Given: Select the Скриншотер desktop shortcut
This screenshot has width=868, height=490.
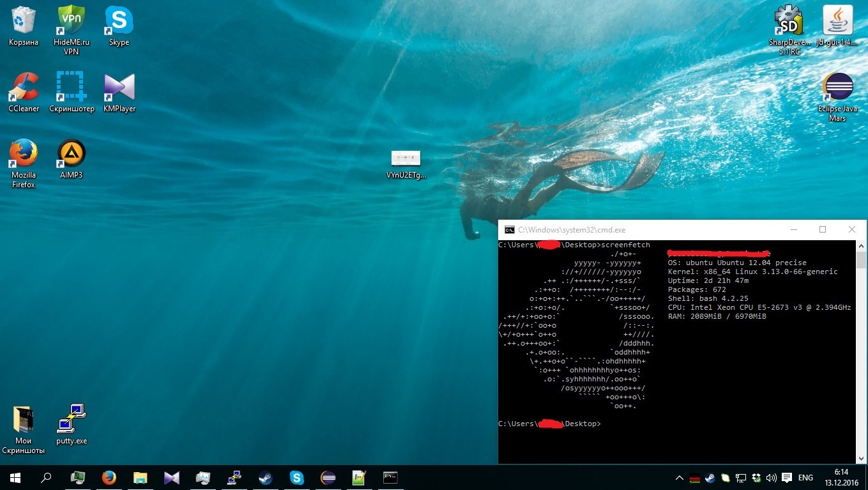Looking at the screenshot, I should [72, 93].
